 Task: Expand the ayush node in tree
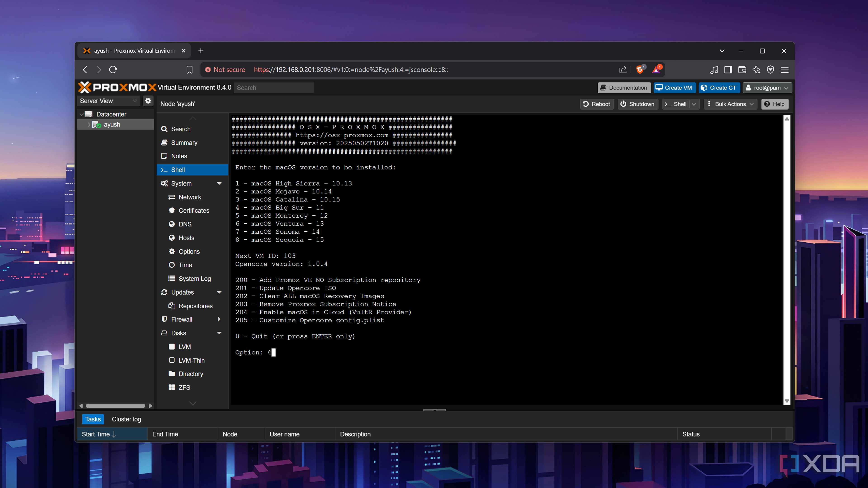coord(89,125)
